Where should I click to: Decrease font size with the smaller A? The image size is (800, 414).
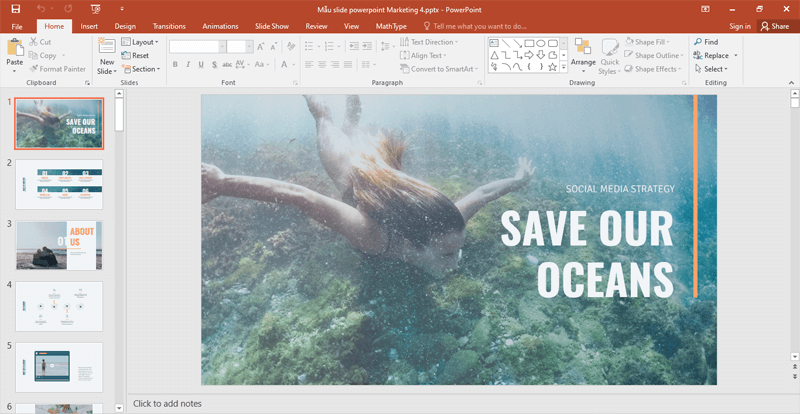click(x=273, y=47)
